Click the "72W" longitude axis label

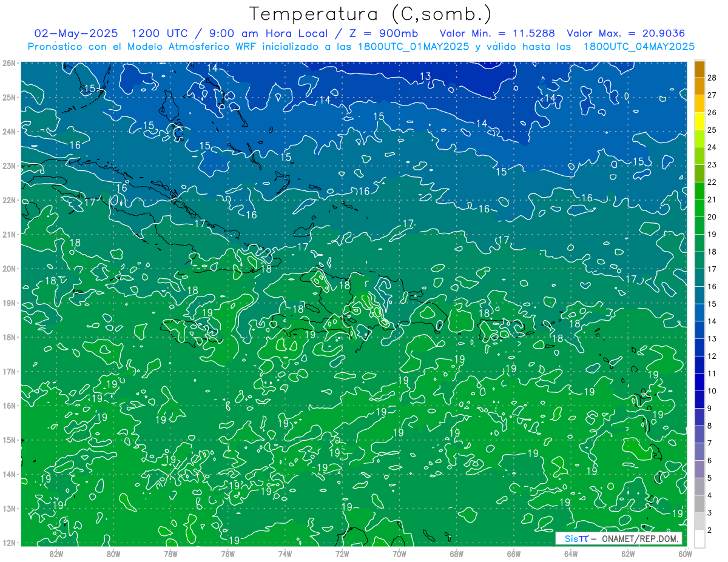(342, 554)
